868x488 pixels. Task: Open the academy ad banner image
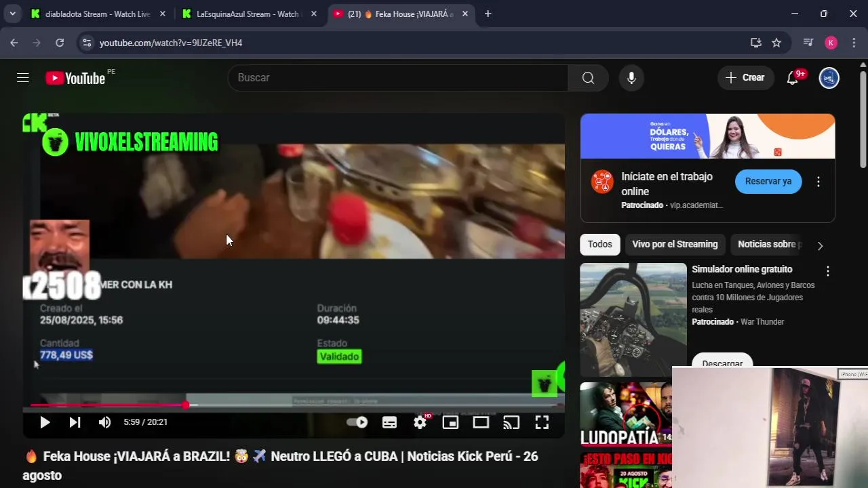click(x=707, y=136)
